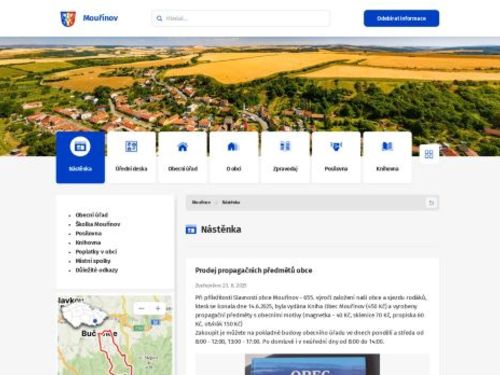This screenshot has width=500, height=375.
Task: Focus the search input field
Action: 241,18
